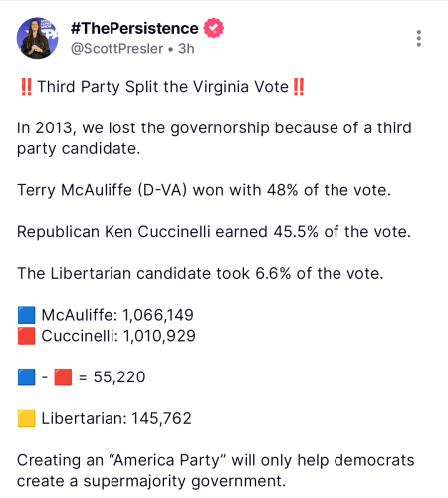This screenshot has height=498, width=448.
Task: Click the 55,220 vote difference number
Action: point(119,377)
